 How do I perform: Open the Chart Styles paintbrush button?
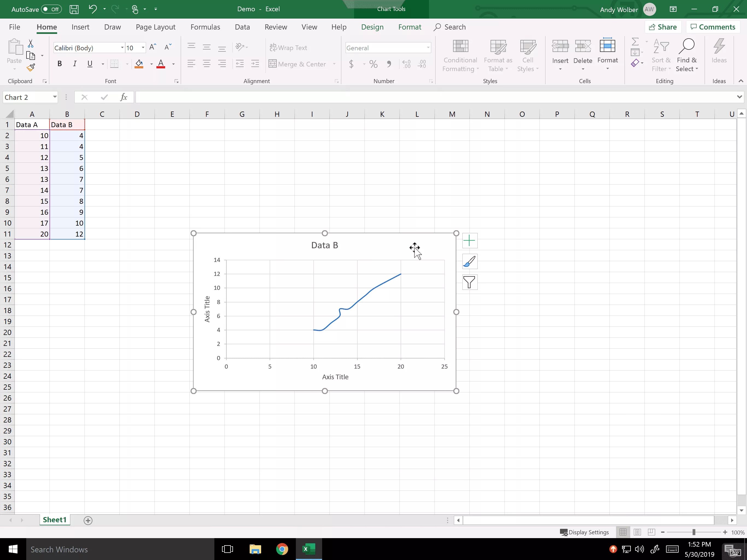click(x=469, y=262)
